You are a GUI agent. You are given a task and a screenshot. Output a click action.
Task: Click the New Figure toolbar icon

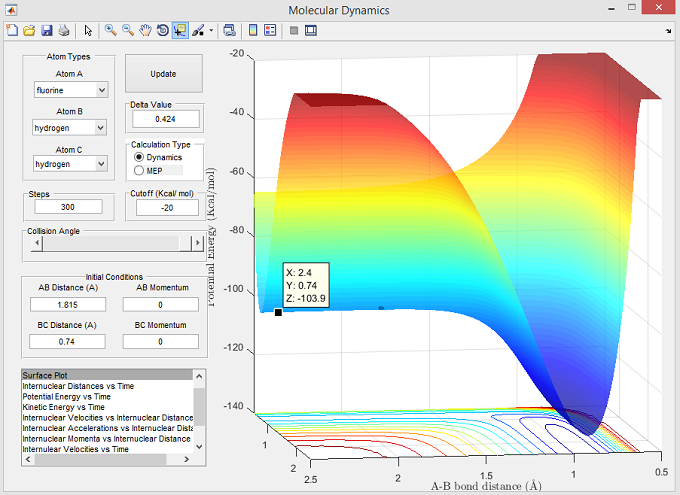coord(12,30)
